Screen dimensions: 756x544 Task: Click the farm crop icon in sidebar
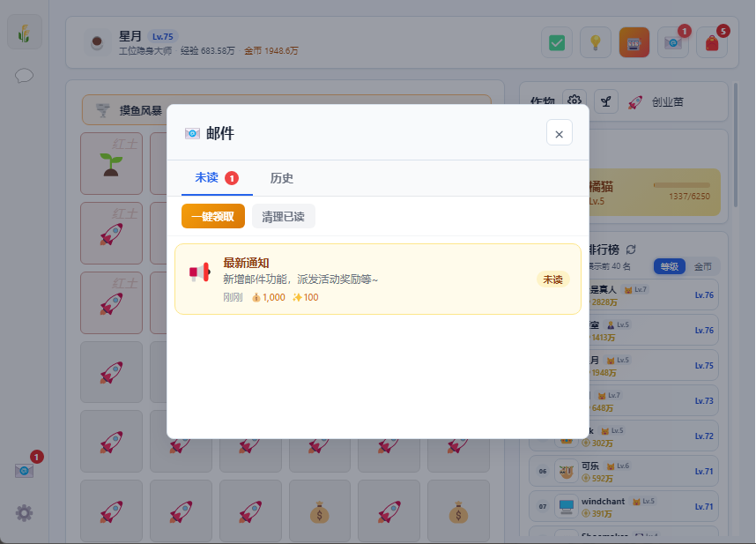24,33
